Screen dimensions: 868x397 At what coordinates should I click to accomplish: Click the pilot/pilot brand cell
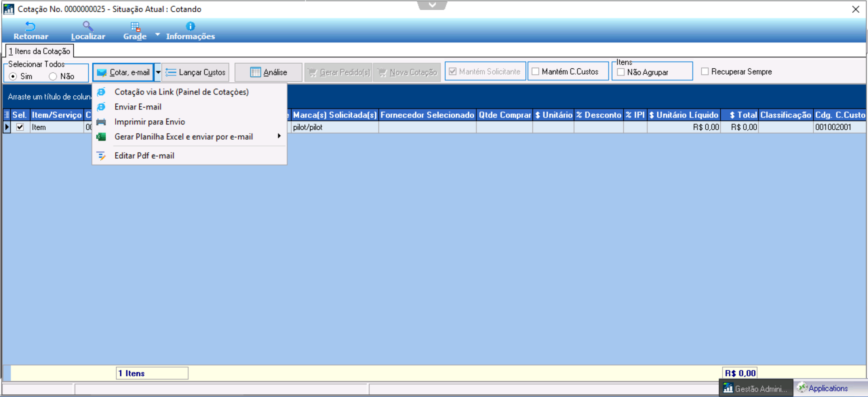335,127
